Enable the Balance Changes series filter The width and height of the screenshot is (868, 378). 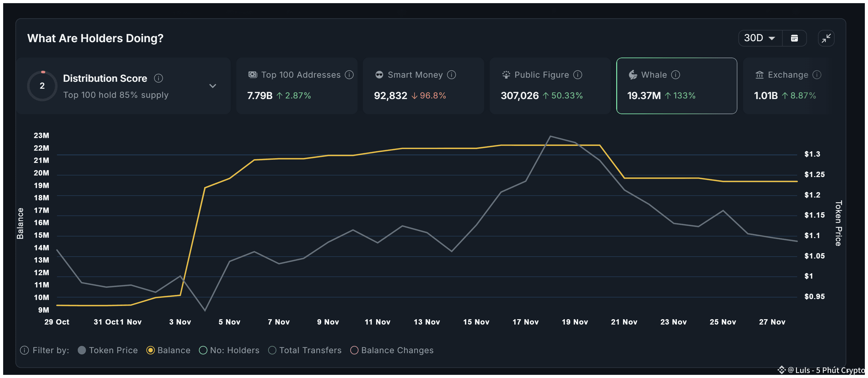point(392,350)
